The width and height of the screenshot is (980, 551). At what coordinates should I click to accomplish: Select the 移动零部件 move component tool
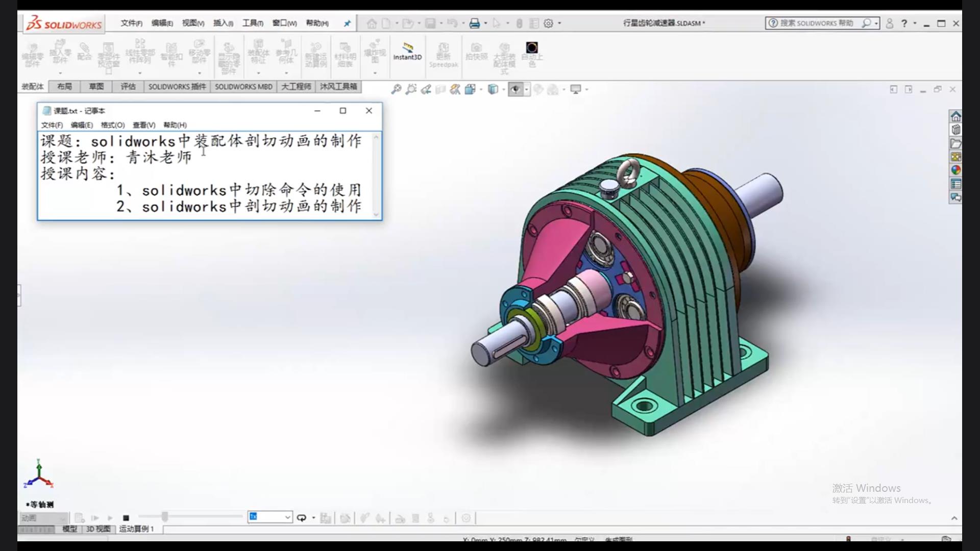point(199,52)
